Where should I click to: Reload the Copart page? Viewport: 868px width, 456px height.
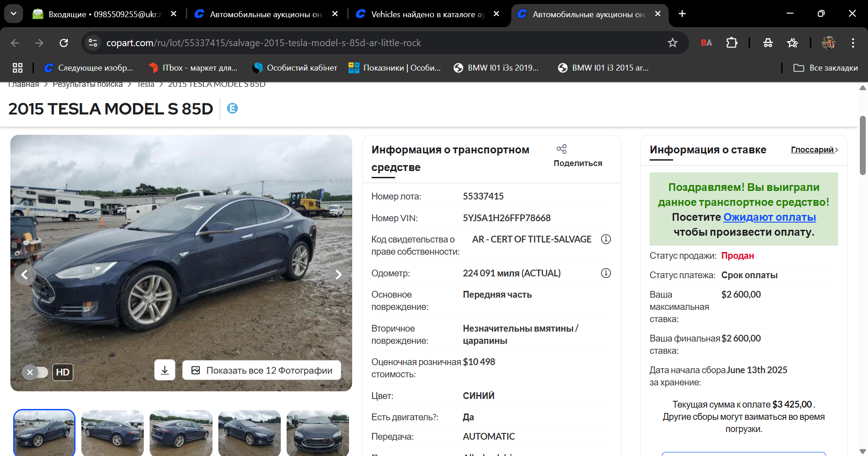click(64, 43)
